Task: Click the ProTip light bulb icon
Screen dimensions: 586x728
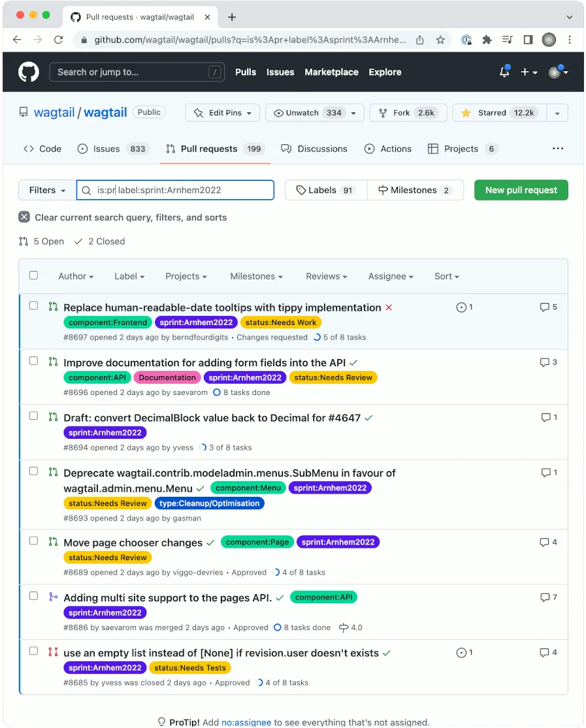Action: coord(161,721)
